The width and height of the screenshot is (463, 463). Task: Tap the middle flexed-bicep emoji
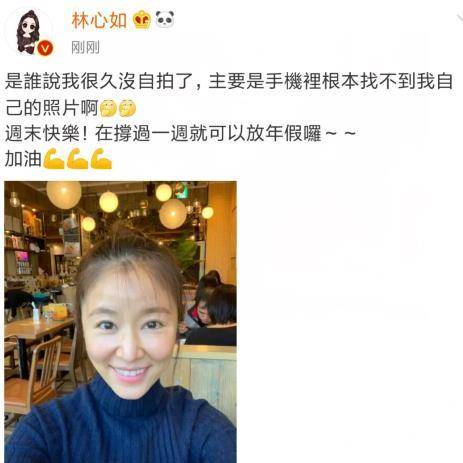pos(77,159)
